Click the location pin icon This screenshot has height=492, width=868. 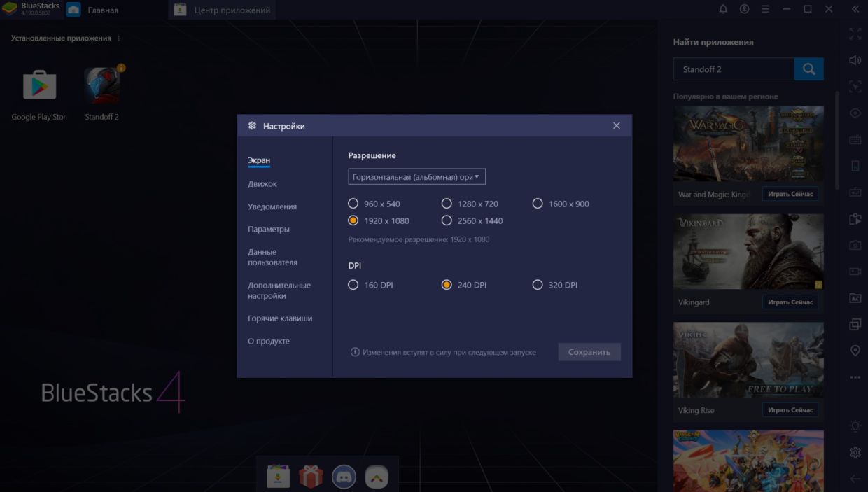(x=855, y=351)
